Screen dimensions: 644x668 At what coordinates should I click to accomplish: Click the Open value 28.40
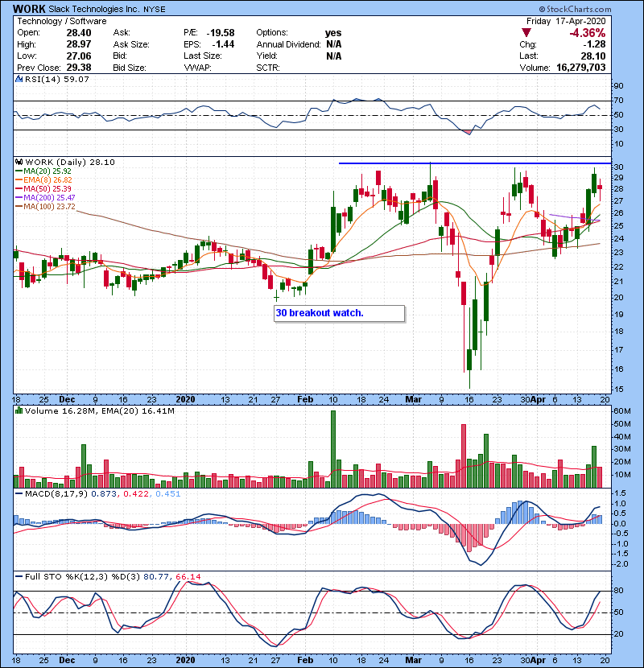click(x=79, y=33)
